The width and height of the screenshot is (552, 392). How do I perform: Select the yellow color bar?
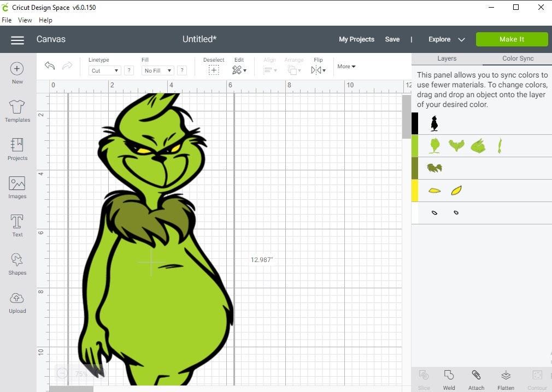point(415,191)
